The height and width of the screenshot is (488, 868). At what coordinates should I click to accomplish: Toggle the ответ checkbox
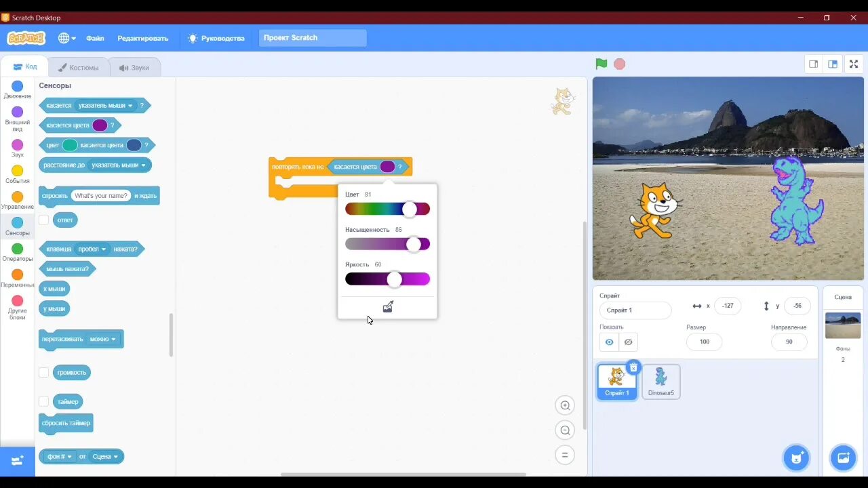point(43,220)
